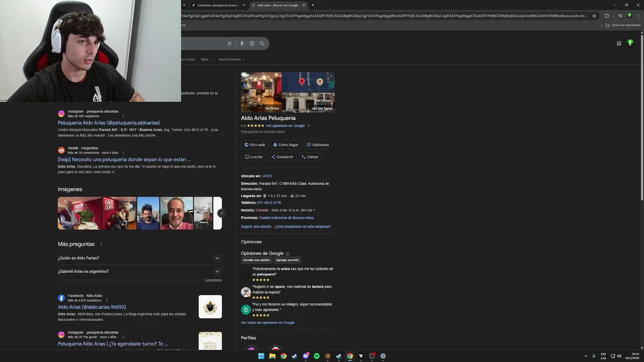Open the knowledge panel more-options dots
This screenshot has height=362, width=644.
(x=308, y=126)
